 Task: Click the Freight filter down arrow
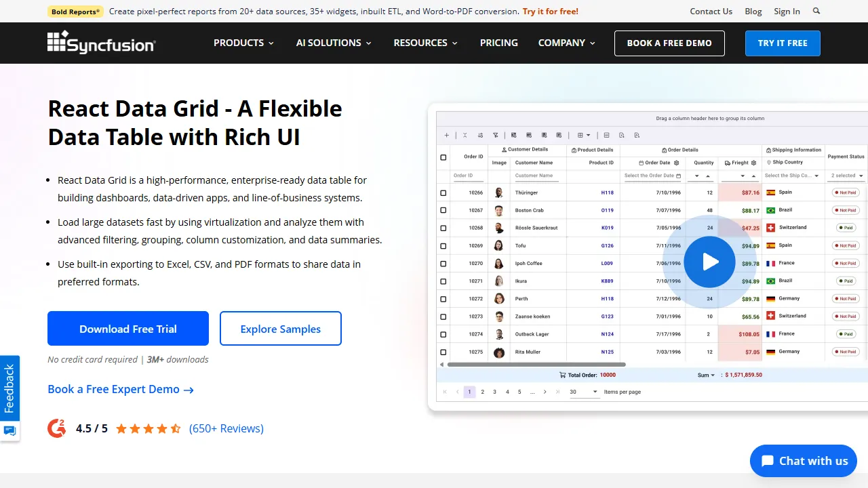click(743, 176)
